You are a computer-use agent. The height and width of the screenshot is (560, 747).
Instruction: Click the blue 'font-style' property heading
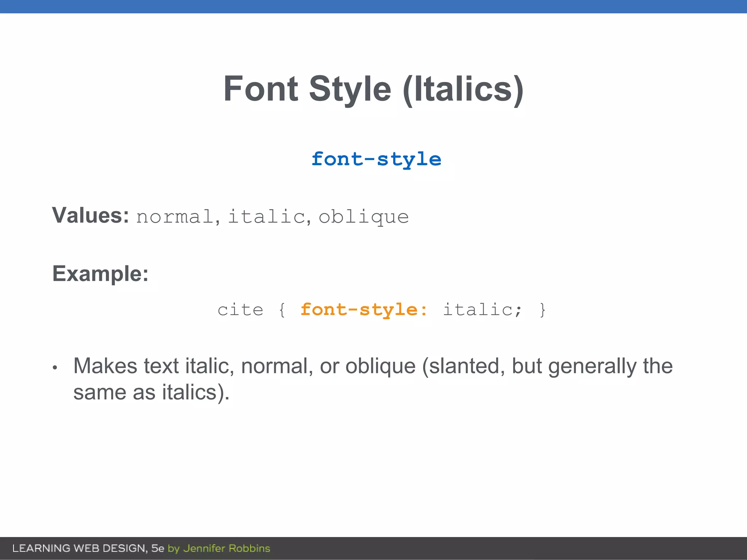[376, 160]
